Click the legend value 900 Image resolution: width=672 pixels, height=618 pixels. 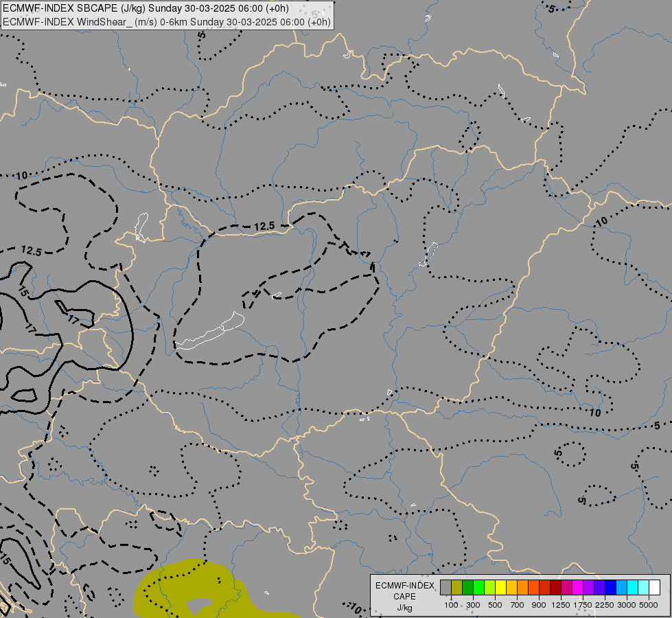[x=539, y=605]
